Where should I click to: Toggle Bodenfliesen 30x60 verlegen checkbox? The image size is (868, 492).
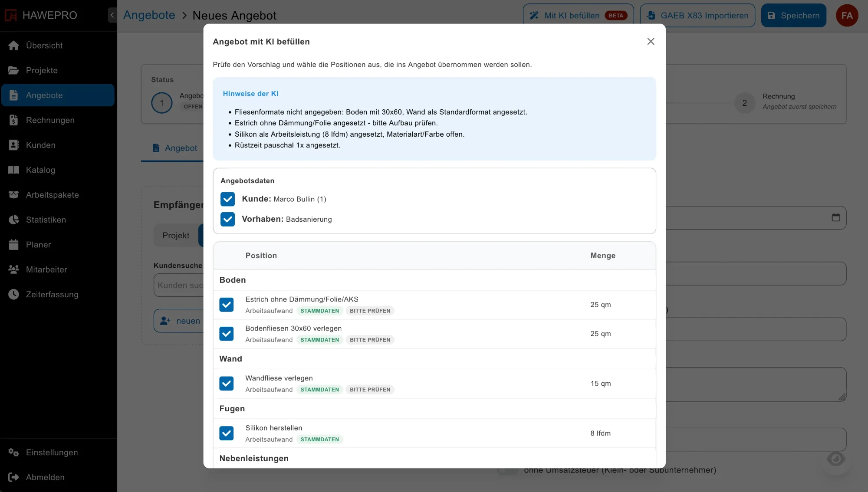coord(227,334)
